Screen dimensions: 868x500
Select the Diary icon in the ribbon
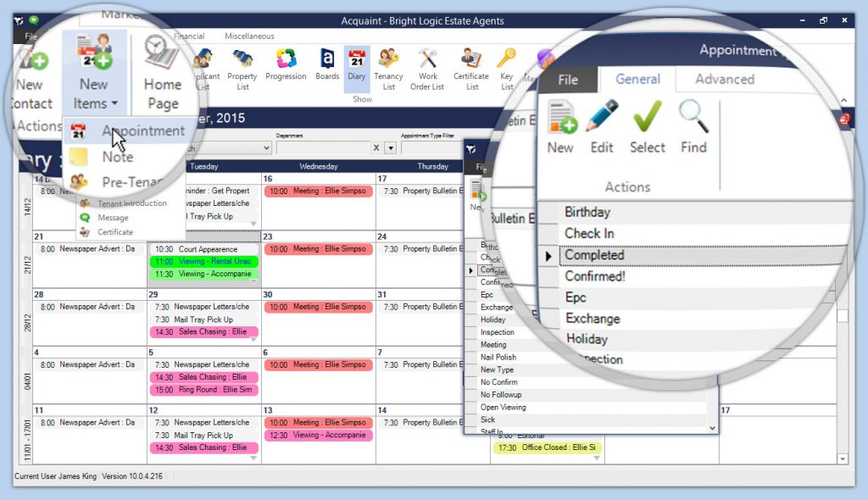[x=357, y=65]
